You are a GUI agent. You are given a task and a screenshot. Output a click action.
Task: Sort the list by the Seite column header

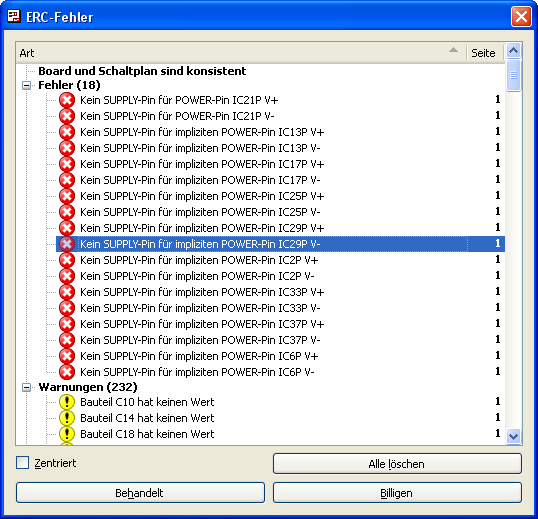485,53
